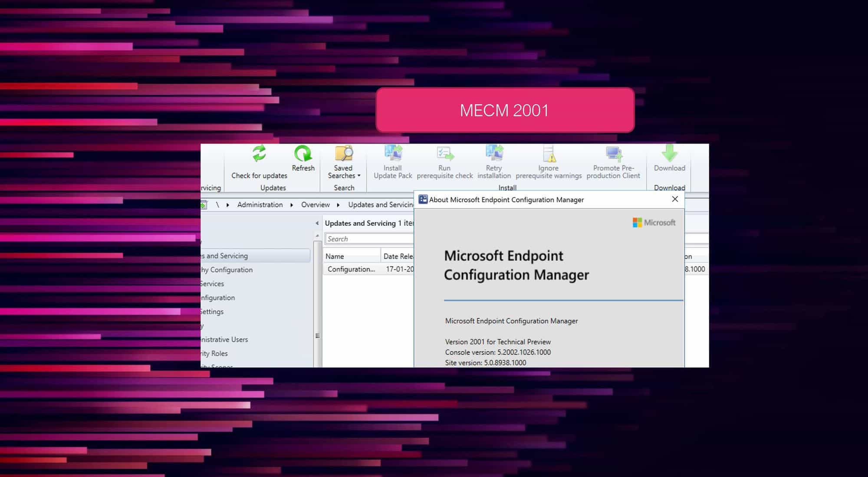Image resolution: width=868 pixels, height=477 pixels.
Task: Click the green navigation icon left of the breadcrumb
Action: coord(202,204)
